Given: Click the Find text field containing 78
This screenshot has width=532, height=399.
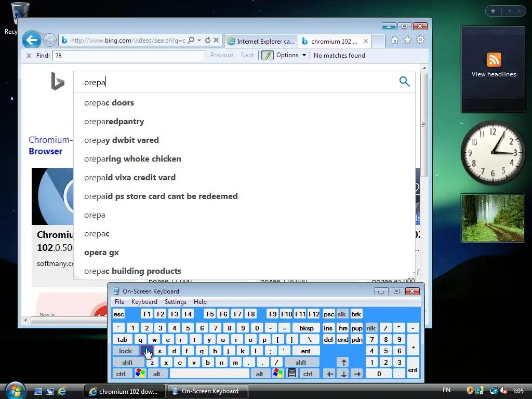Looking at the screenshot, I should coord(129,56).
